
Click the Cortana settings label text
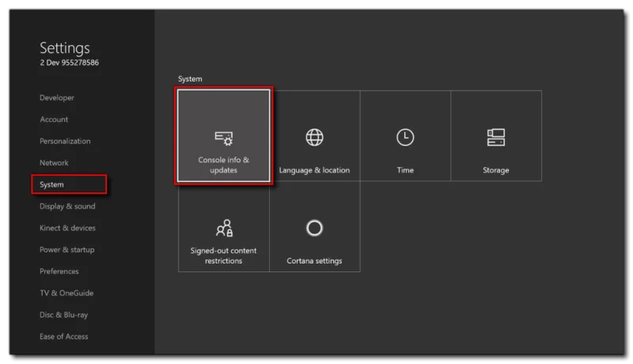tap(314, 260)
